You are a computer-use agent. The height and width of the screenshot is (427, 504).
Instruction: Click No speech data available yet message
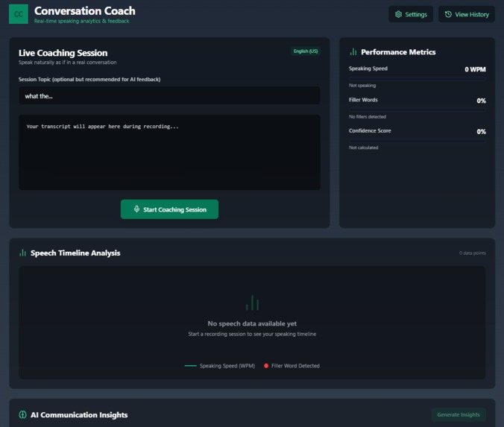(x=252, y=323)
